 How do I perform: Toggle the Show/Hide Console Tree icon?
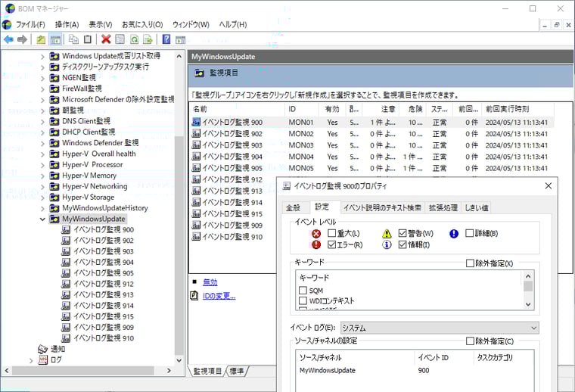pyautogui.click(x=55, y=39)
